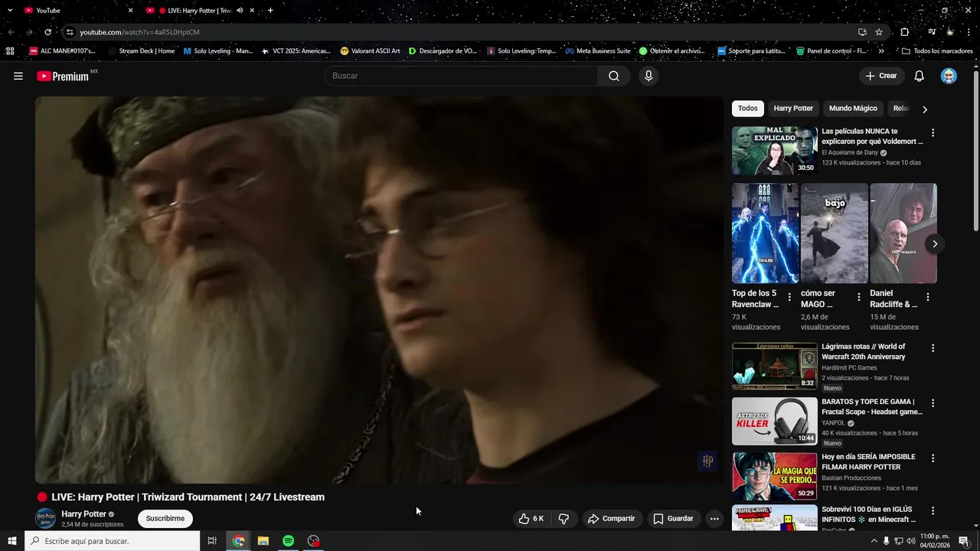Open the Valorant ASCII Art bookmark

click(x=370, y=51)
